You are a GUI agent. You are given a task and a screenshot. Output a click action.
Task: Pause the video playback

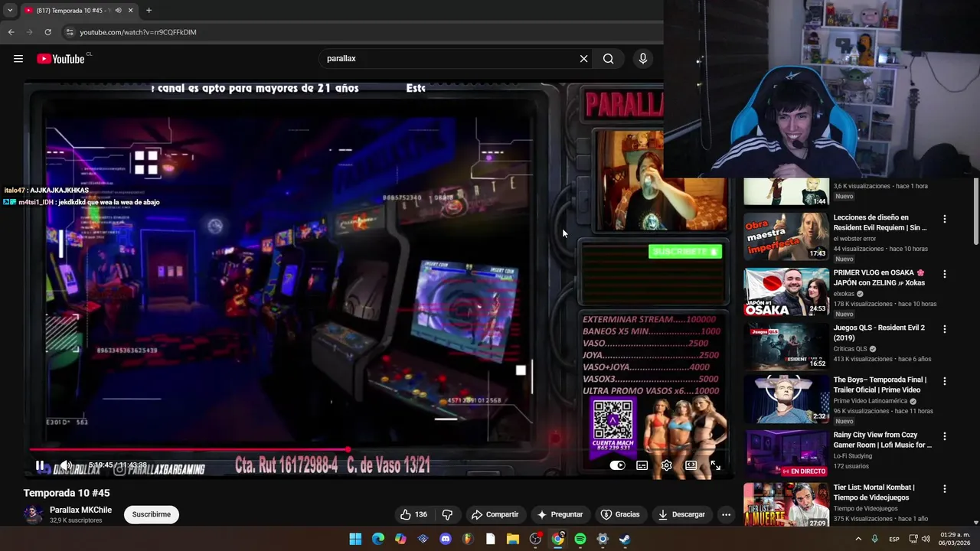[x=40, y=465]
